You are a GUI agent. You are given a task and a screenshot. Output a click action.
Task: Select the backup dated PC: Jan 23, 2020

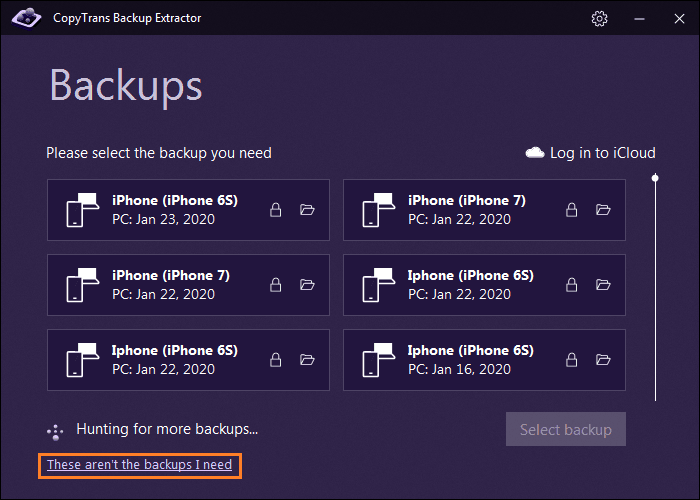tap(188, 210)
